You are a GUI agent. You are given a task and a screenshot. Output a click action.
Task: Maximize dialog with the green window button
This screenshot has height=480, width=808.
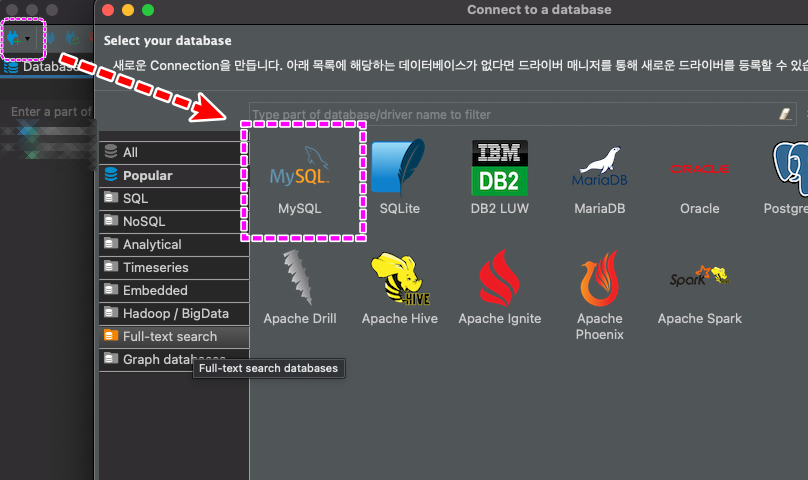click(148, 10)
